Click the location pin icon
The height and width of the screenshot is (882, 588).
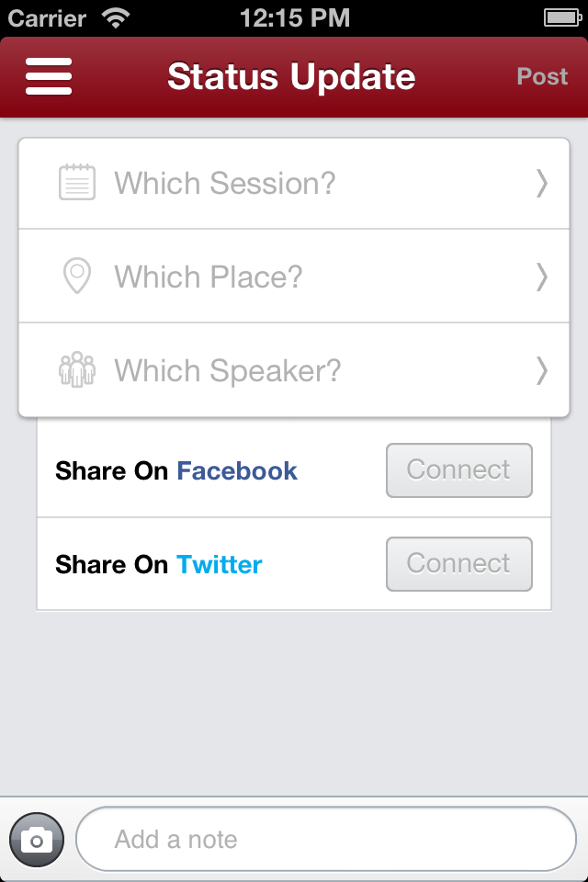click(x=77, y=276)
